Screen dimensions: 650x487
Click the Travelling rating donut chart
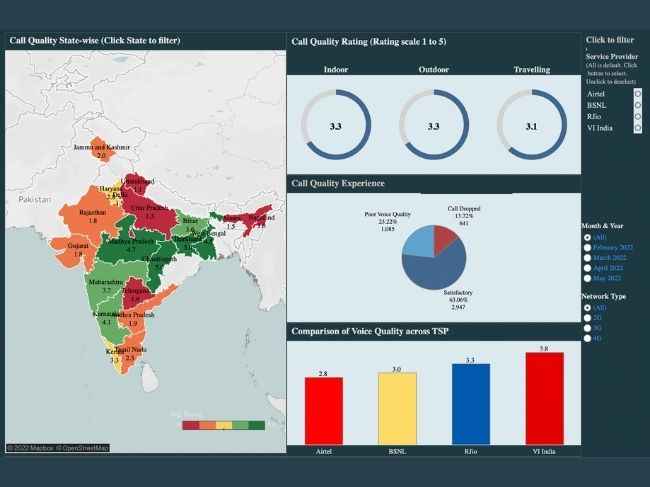coord(532,124)
